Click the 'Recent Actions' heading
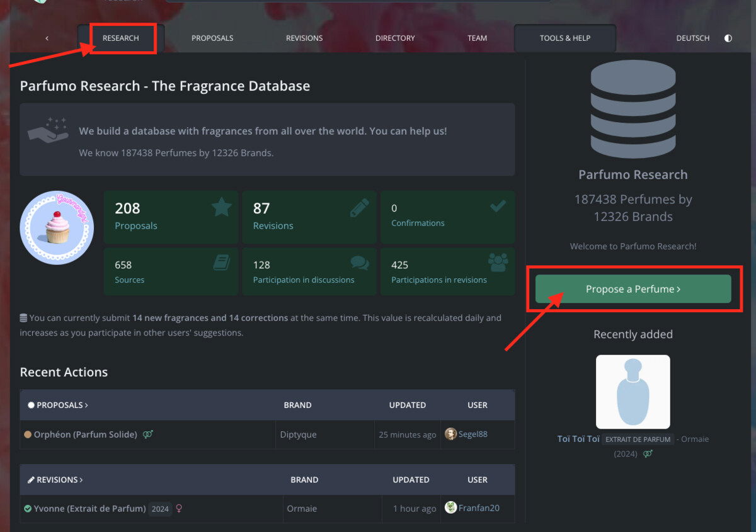This screenshot has width=756, height=532. pos(64,372)
